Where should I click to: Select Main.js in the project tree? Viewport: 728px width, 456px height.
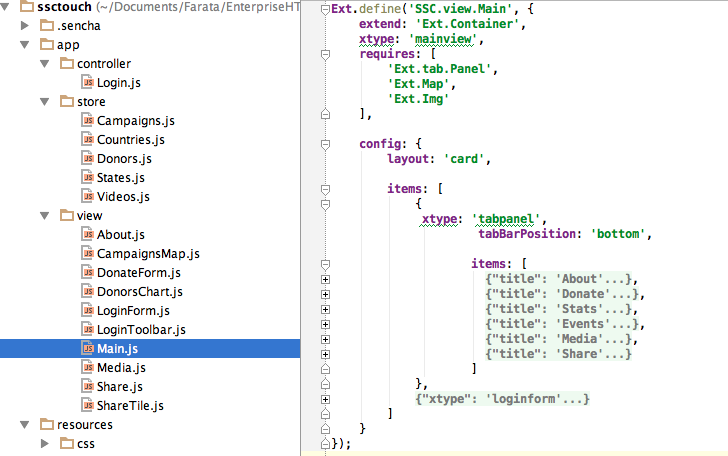[117, 349]
